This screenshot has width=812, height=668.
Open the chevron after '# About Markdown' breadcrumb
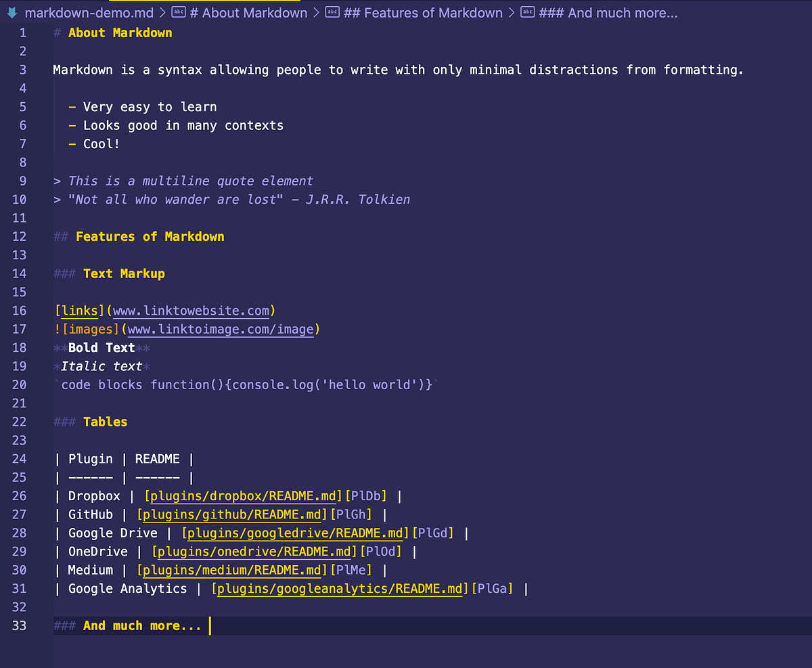coord(316,12)
